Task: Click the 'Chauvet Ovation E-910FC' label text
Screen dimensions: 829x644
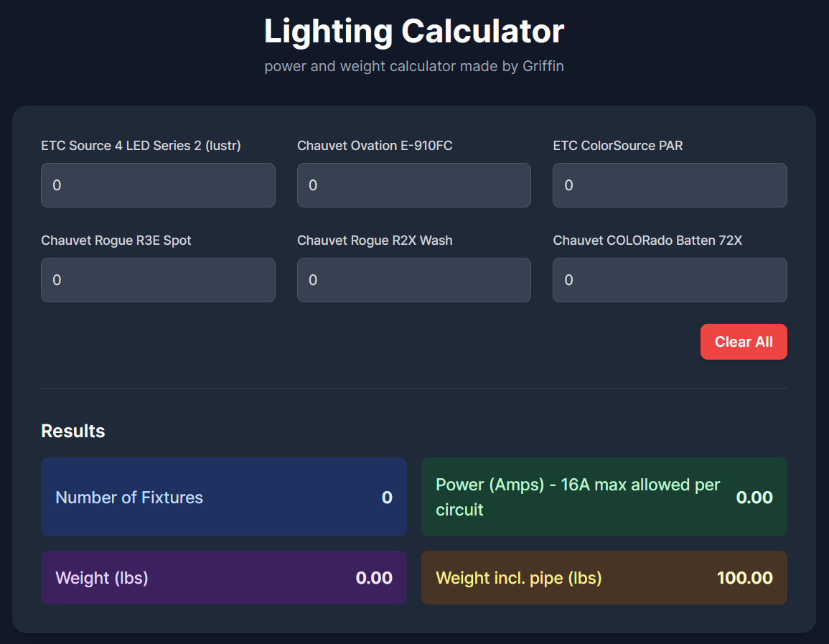Action: pos(375,146)
